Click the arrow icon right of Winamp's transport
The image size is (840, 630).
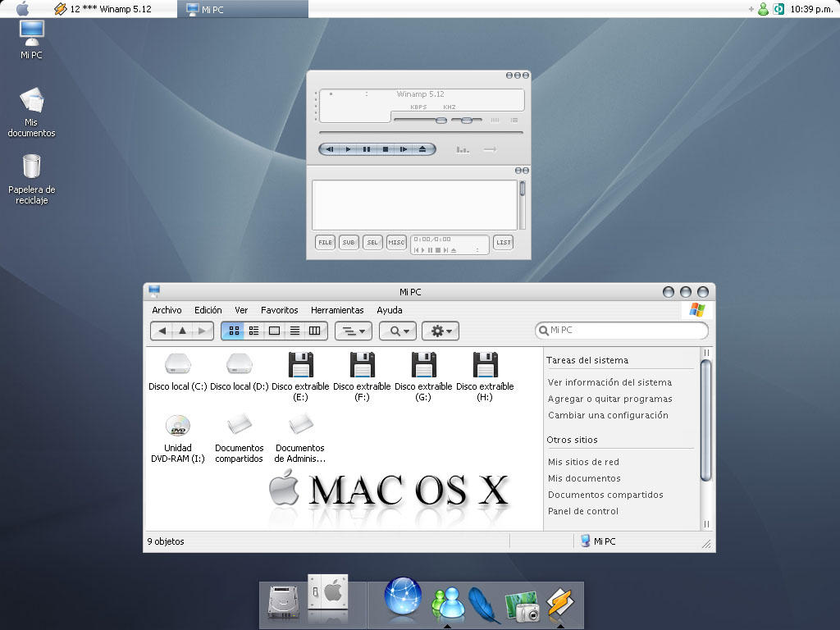[x=490, y=149]
